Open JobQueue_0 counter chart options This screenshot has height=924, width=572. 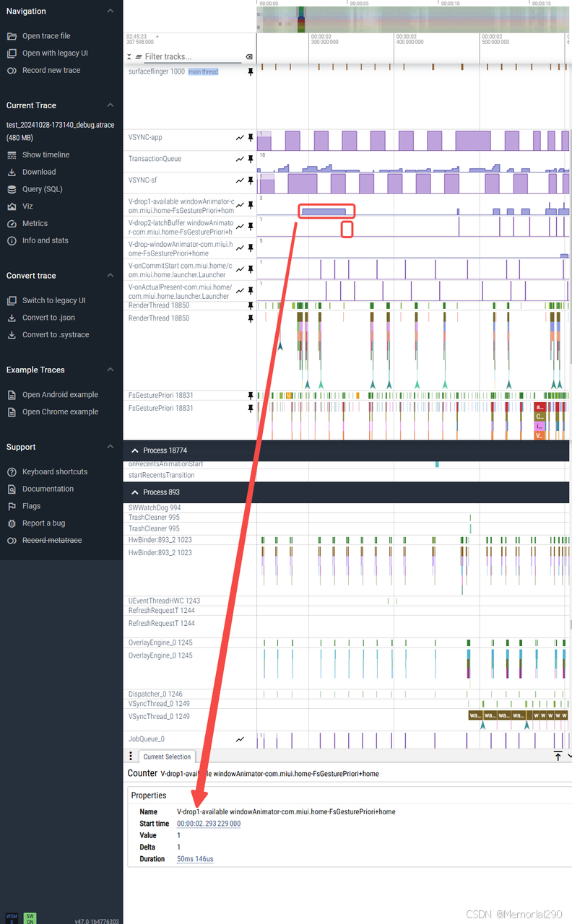pos(240,739)
